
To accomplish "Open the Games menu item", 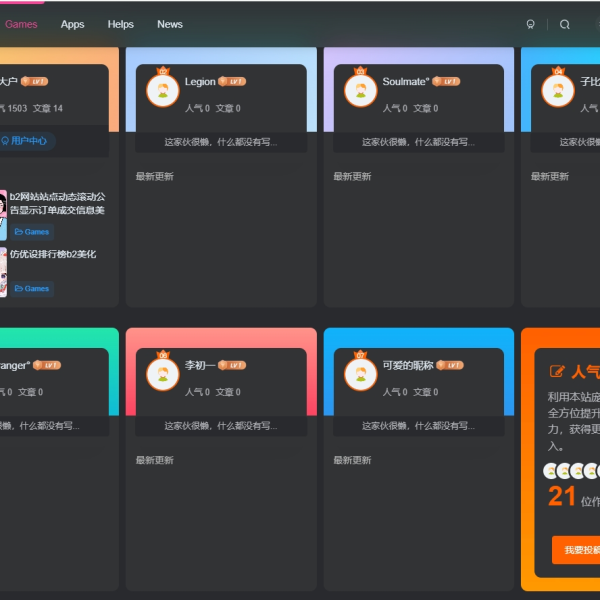I will 21,24.
